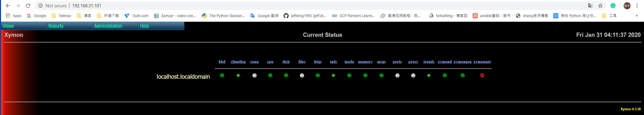This screenshot has height=115, width=644.
Task: Open the green memory status icon
Action: (365, 75)
